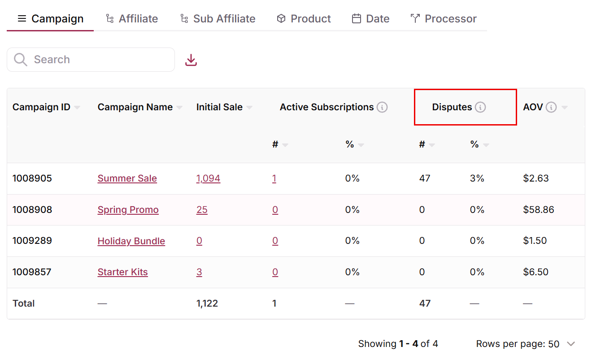Viewport: 592px width, 364px height.
Task: Open Spring Promo's active subscriptions 0 link
Action: point(275,210)
